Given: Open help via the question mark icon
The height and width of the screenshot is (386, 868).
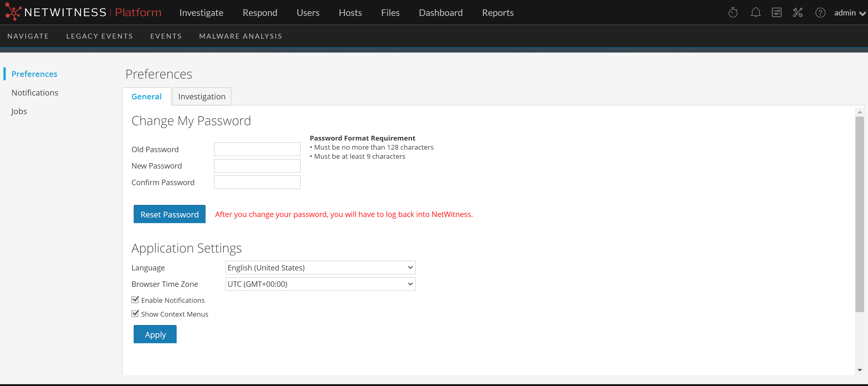Looking at the screenshot, I should click(x=820, y=12).
